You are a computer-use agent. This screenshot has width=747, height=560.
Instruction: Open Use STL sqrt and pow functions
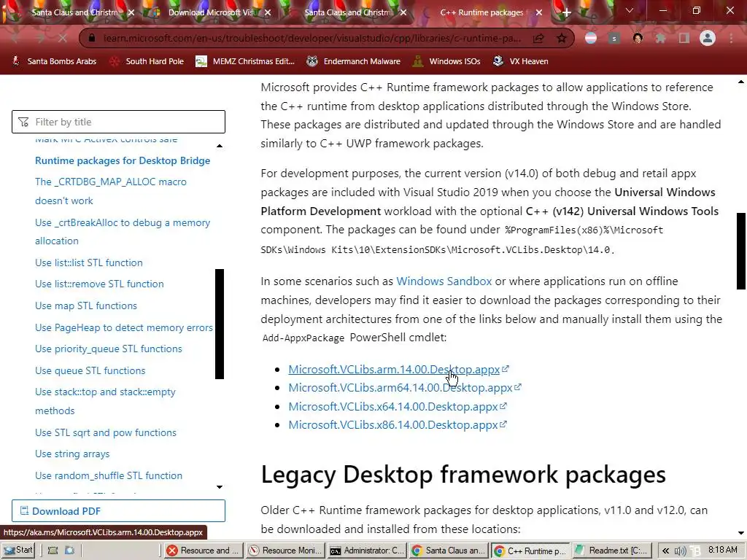(x=105, y=432)
